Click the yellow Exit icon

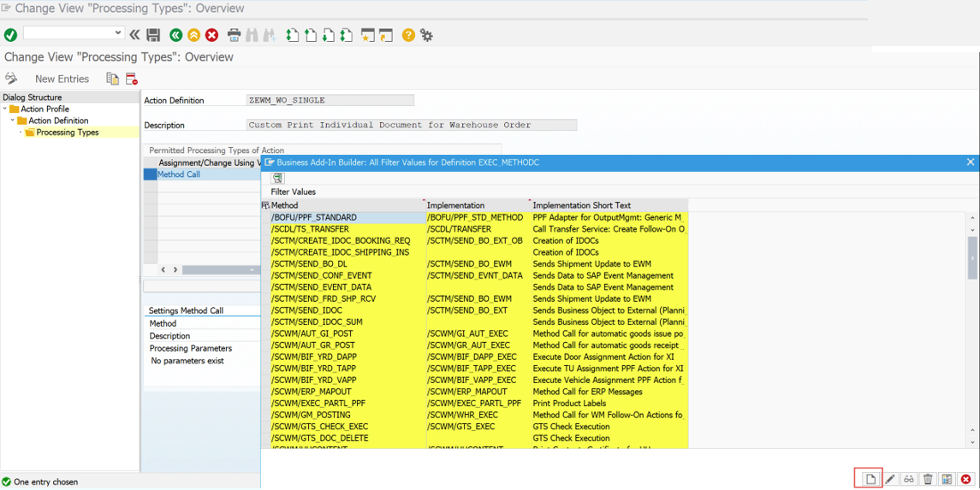coord(193,35)
